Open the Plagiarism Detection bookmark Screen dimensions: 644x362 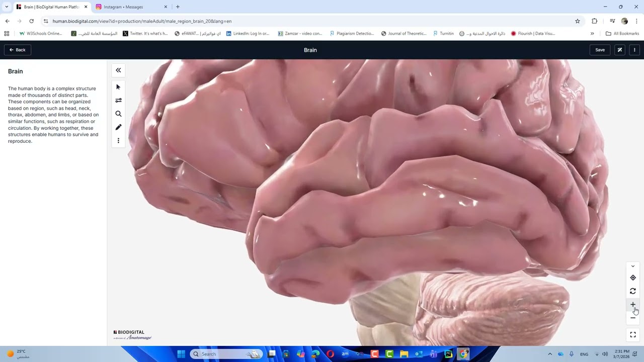point(352,34)
